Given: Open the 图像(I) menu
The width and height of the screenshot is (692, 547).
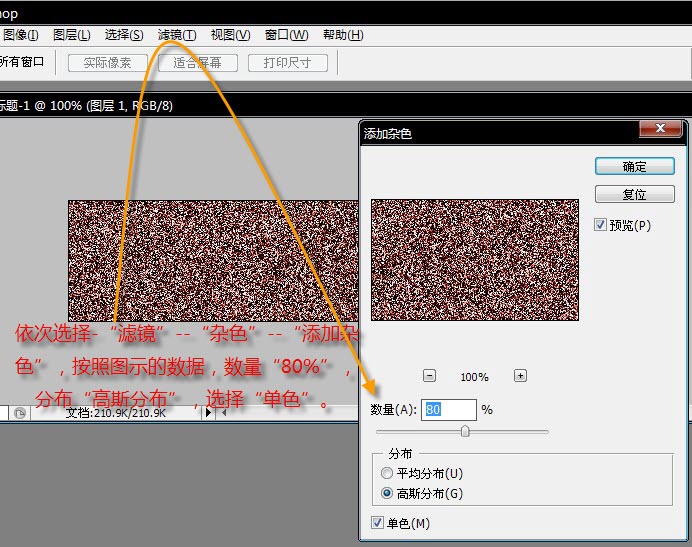Looking at the screenshot, I should (20, 35).
